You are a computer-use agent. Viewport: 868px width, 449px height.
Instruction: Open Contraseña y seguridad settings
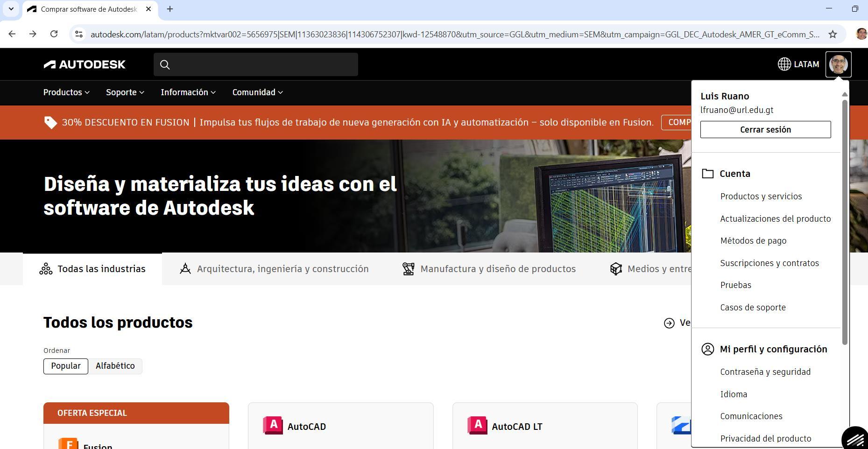point(766,372)
